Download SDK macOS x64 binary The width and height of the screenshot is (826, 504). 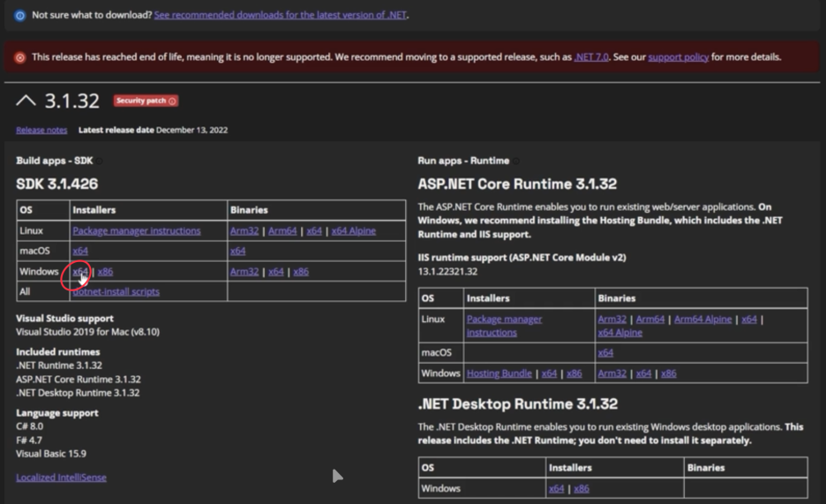click(237, 251)
